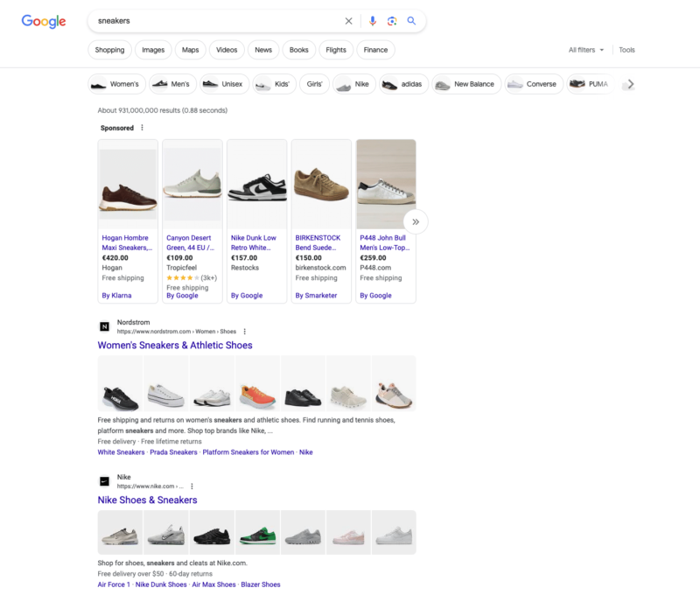
Task: Open the orange running shoe thumbnail in Nordstrom result
Action: [257, 383]
